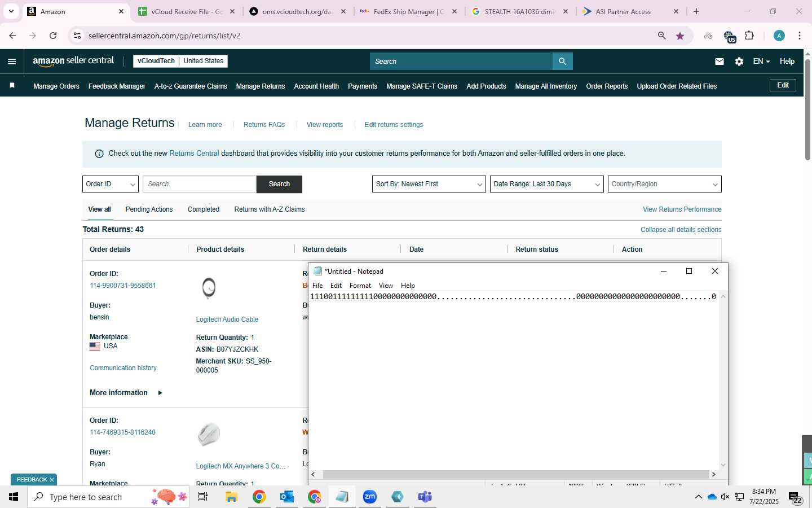Viewport: 812px width, 508px height.
Task: Open the new tab plus button
Action: tap(696, 11)
